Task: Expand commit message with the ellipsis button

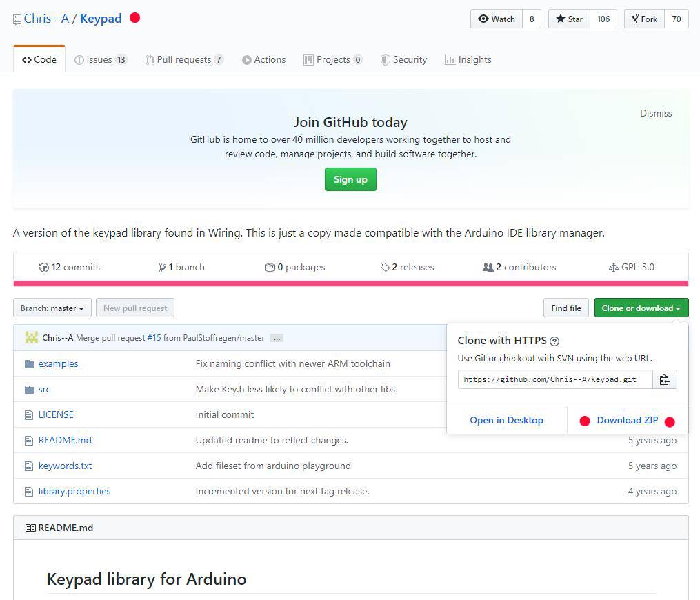Action: [x=277, y=338]
